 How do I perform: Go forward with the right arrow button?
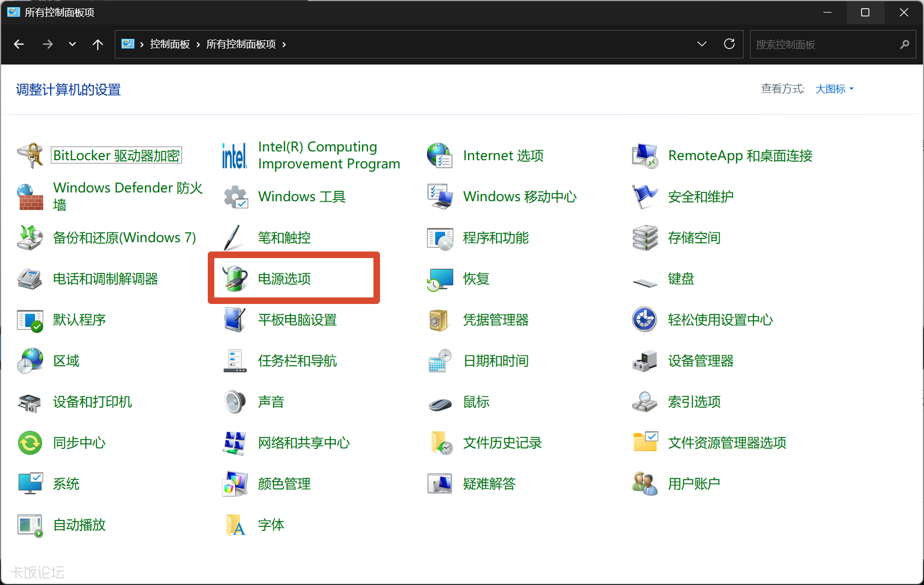[48, 44]
